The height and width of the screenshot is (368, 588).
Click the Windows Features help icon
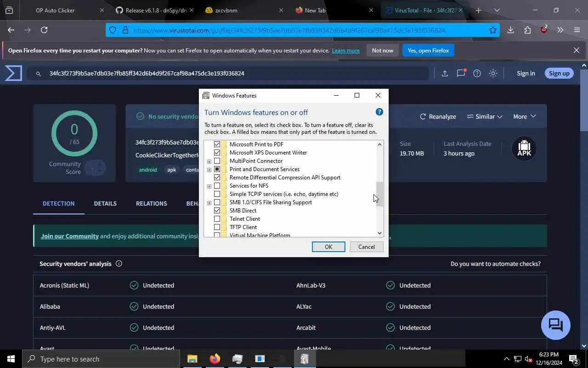(379, 112)
